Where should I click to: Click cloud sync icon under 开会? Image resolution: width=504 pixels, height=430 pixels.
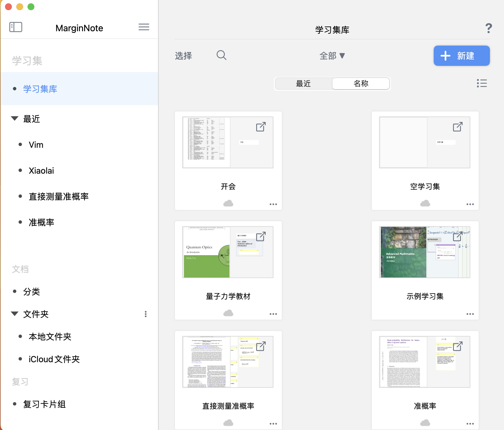[228, 203]
